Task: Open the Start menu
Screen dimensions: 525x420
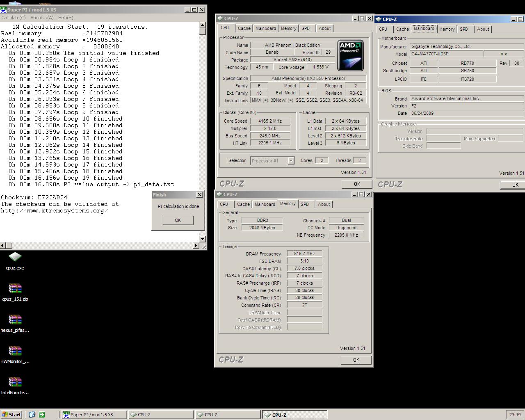Action: click(11, 415)
